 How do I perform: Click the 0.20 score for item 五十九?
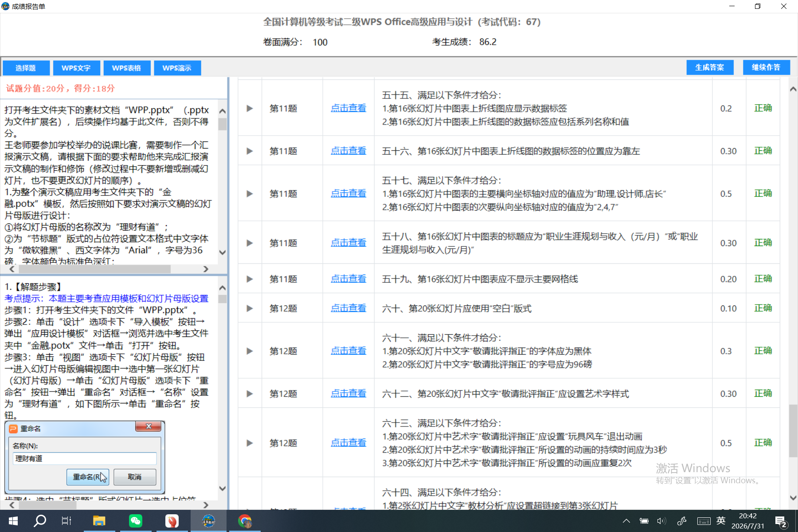pyautogui.click(x=728, y=279)
